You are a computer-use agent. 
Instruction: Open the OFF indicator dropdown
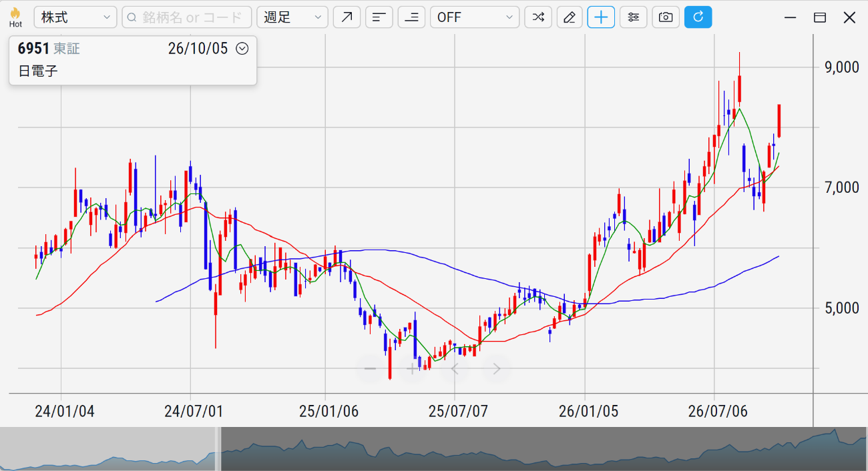click(475, 17)
